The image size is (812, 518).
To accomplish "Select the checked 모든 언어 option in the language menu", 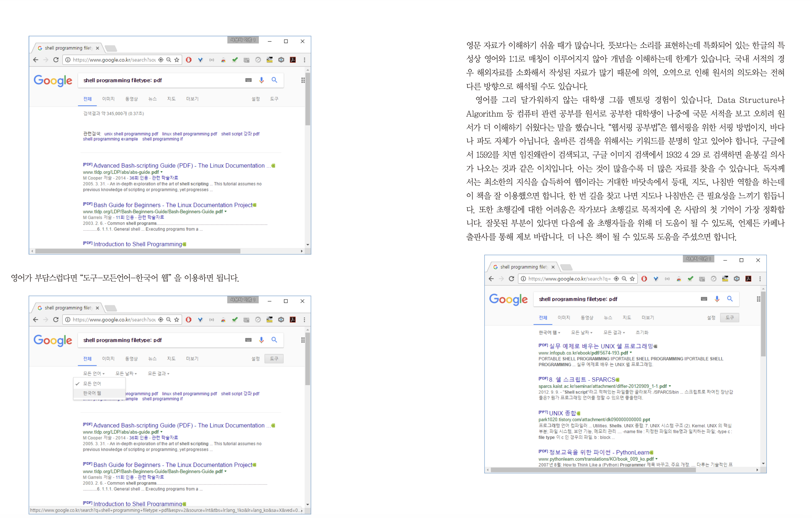I will [x=92, y=384].
